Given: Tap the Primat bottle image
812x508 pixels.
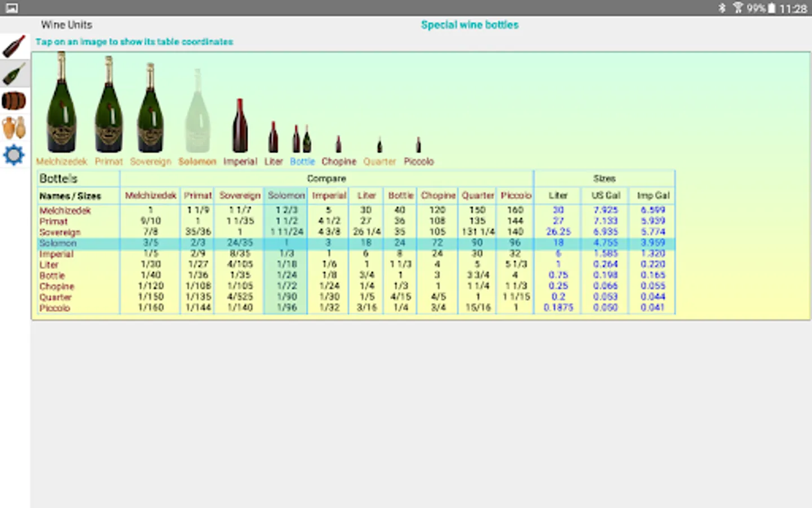Looking at the screenshot, I should click(109, 106).
